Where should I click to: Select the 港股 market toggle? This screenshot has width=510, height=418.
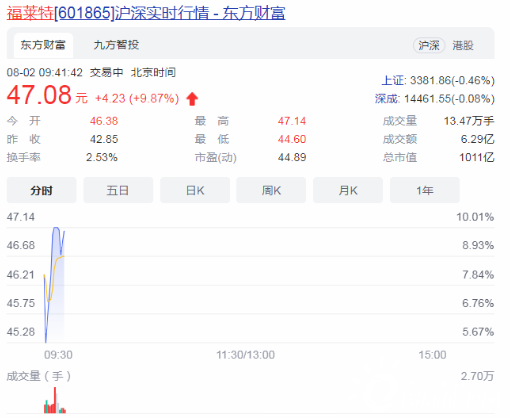pyautogui.click(x=463, y=45)
